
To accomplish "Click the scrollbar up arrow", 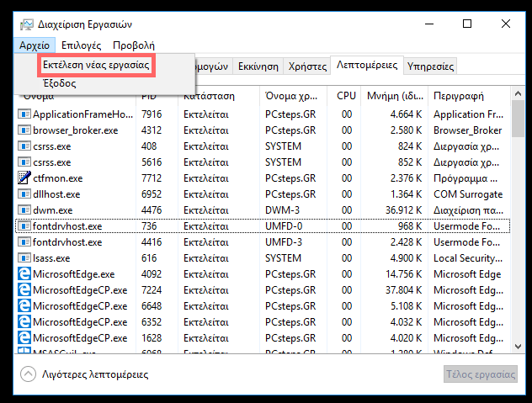I will click(518, 93).
